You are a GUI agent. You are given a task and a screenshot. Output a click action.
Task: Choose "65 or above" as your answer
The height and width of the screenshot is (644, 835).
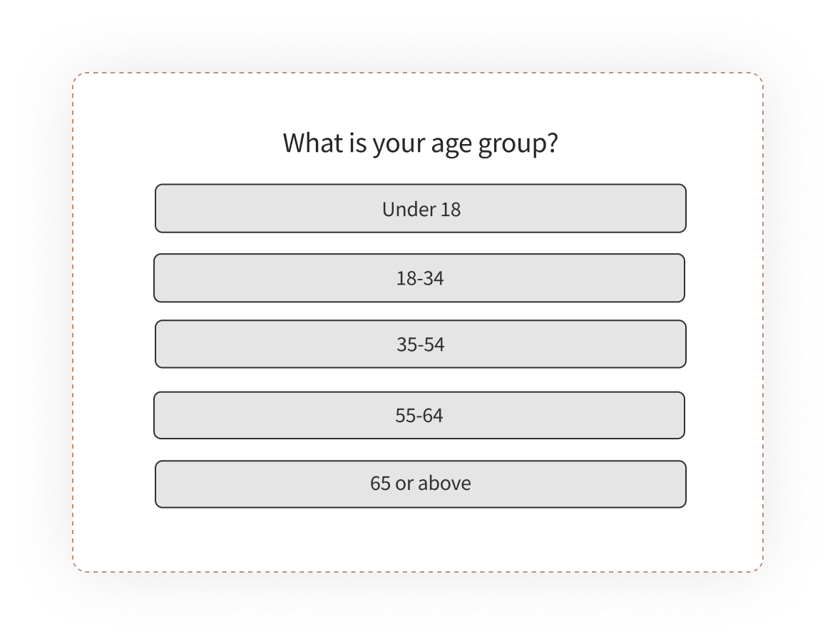[x=419, y=484]
